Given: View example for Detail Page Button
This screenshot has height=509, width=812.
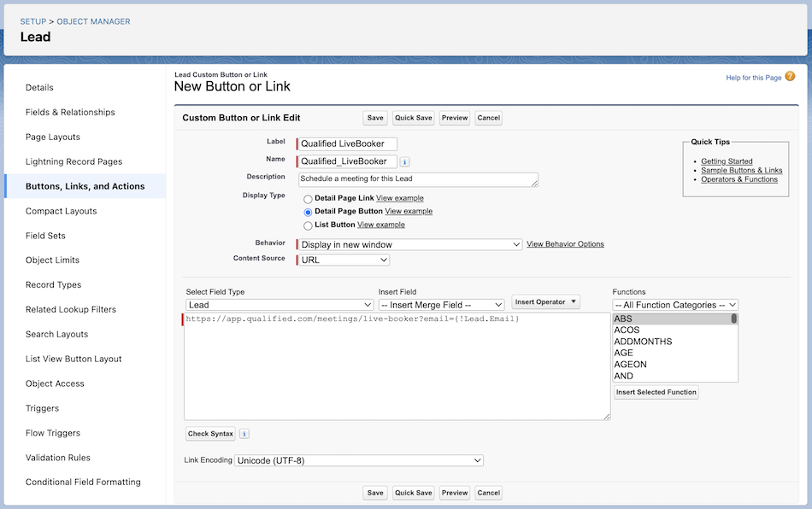Looking at the screenshot, I should pyautogui.click(x=409, y=211).
